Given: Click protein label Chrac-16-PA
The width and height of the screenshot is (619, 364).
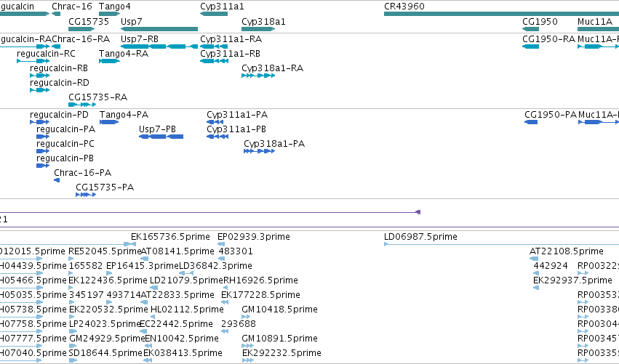Looking at the screenshot, I should [82, 172].
